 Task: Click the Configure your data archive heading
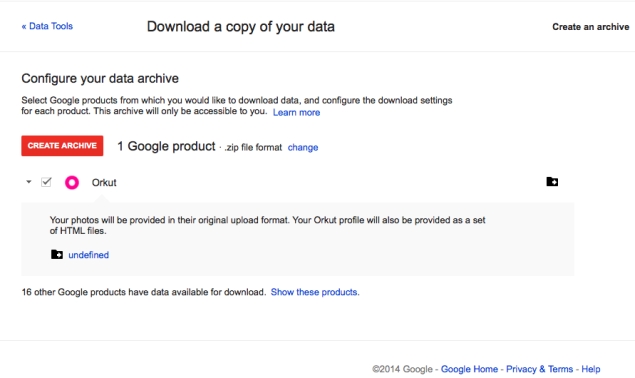tap(100, 78)
